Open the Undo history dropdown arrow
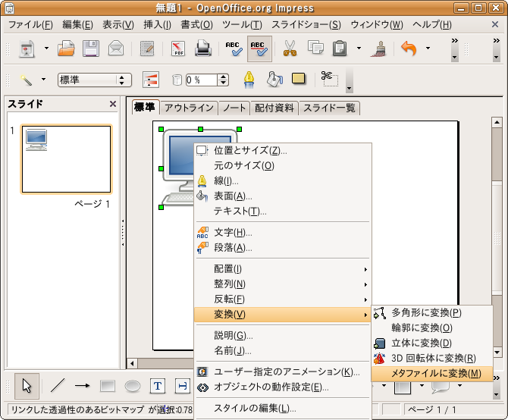508x420 pixels. point(428,49)
